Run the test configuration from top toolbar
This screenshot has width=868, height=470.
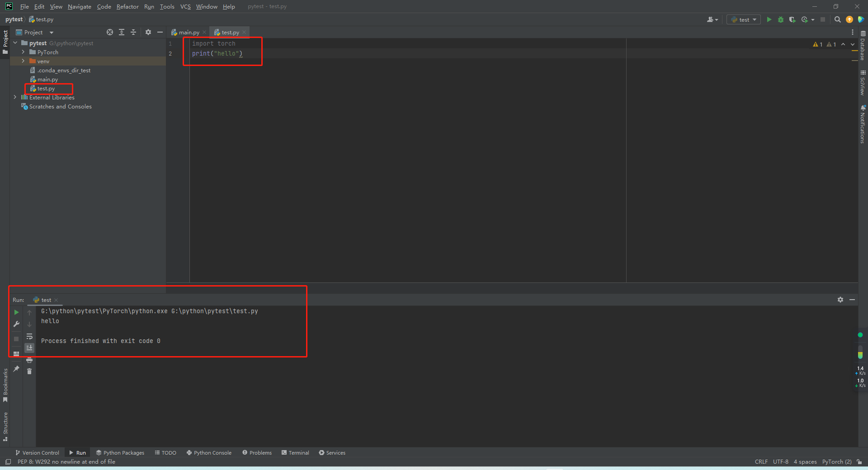pyautogui.click(x=769, y=19)
